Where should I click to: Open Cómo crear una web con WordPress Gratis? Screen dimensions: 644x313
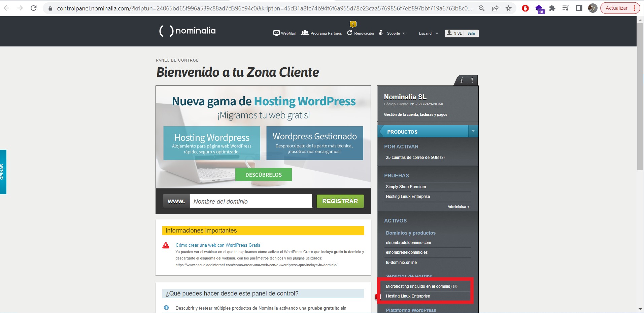(x=218, y=245)
